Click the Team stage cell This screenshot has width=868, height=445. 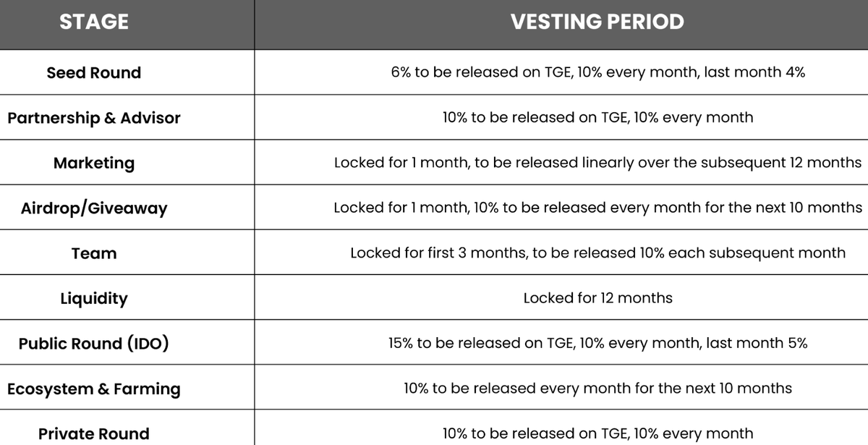[x=94, y=253]
